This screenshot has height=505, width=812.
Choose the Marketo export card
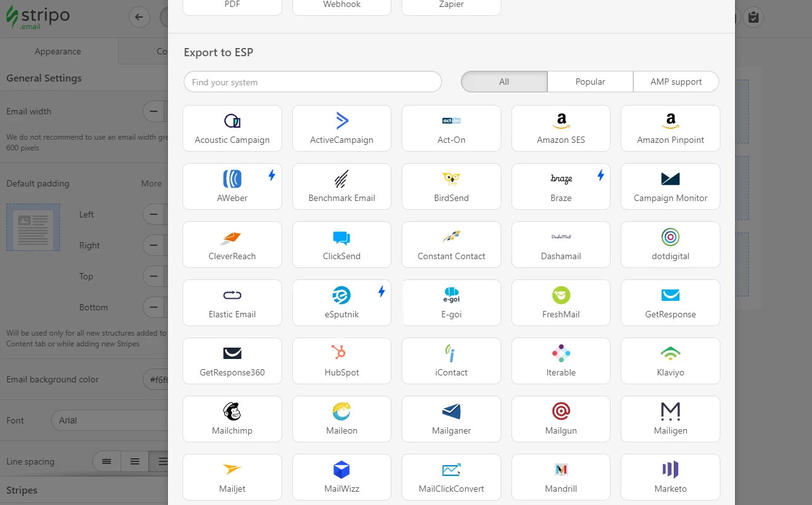(x=671, y=477)
